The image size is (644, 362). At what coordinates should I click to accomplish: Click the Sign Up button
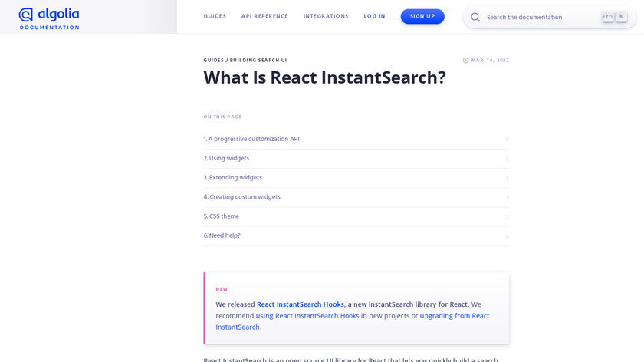click(422, 16)
